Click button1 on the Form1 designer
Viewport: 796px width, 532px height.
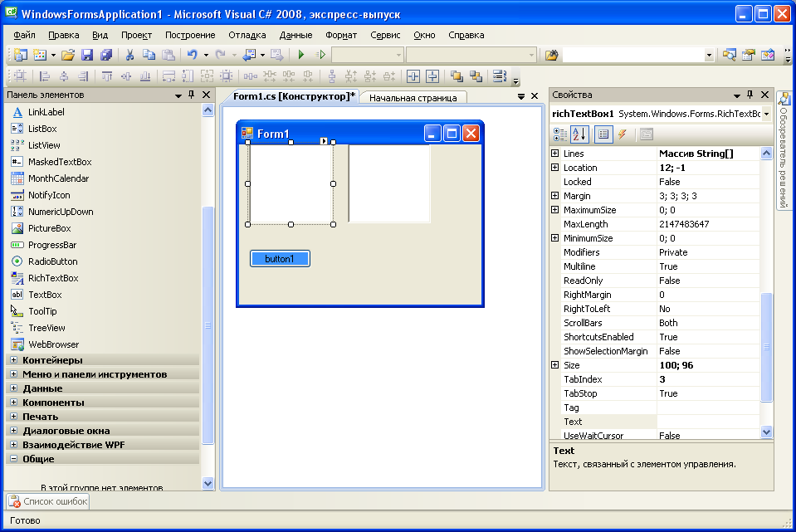280,259
